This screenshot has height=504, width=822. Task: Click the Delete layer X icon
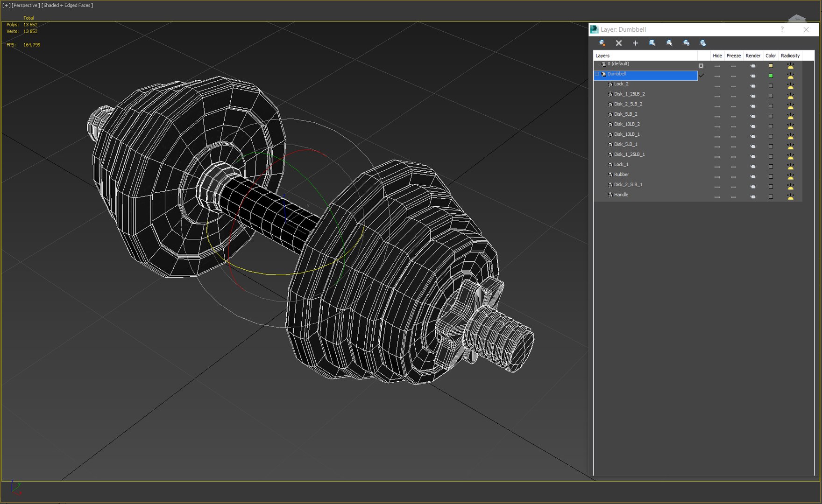[619, 43]
